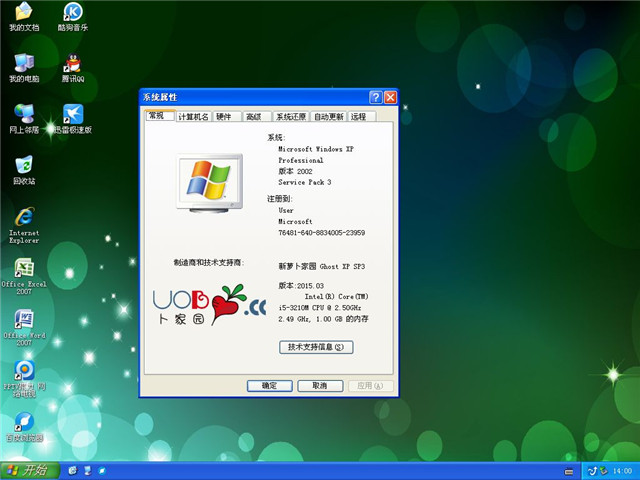Click the show desktop quick launch icon
Image resolution: width=640 pixels, height=480 pixels.
point(87,471)
